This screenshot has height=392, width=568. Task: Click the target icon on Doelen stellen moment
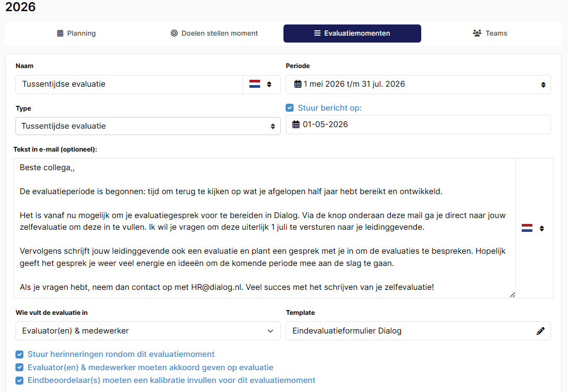tap(174, 34)
